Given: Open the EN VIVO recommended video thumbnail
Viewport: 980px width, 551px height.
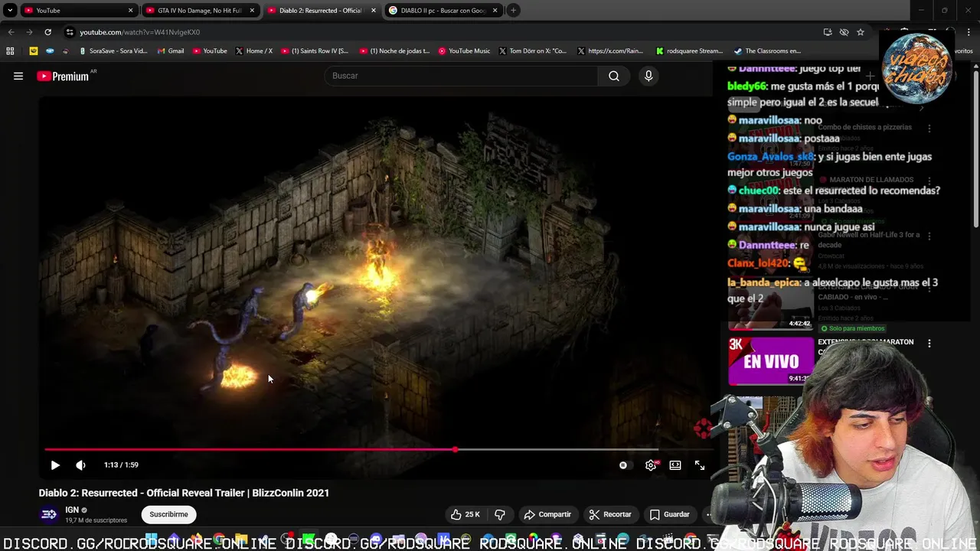Looking at the screenshot, I should [770, 360].
